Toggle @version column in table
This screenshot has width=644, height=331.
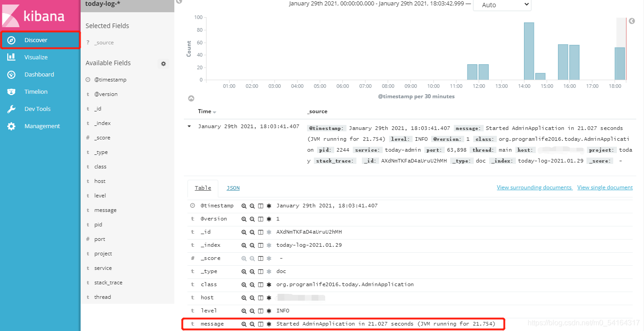click(260, 219)
